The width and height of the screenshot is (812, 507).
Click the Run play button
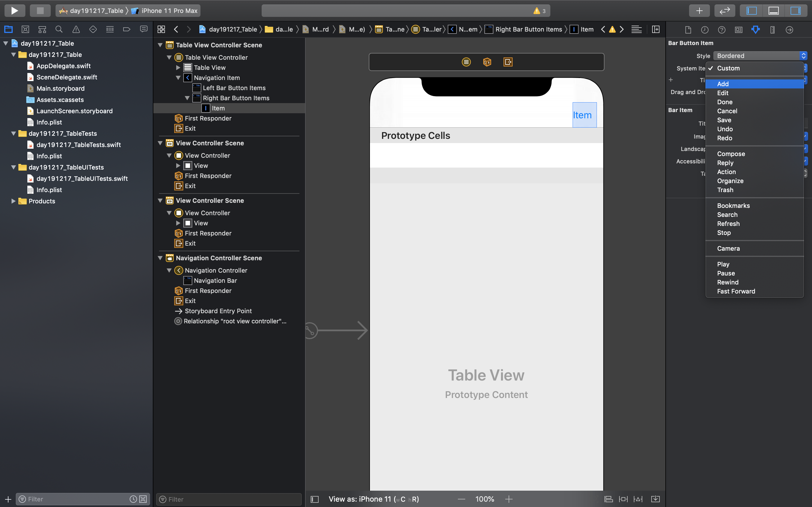[x=14, y=10]
